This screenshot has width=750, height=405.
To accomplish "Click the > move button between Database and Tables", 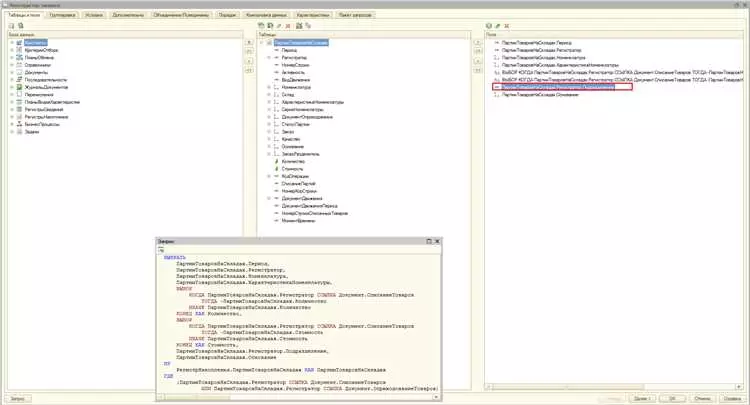I will (249, 43).
